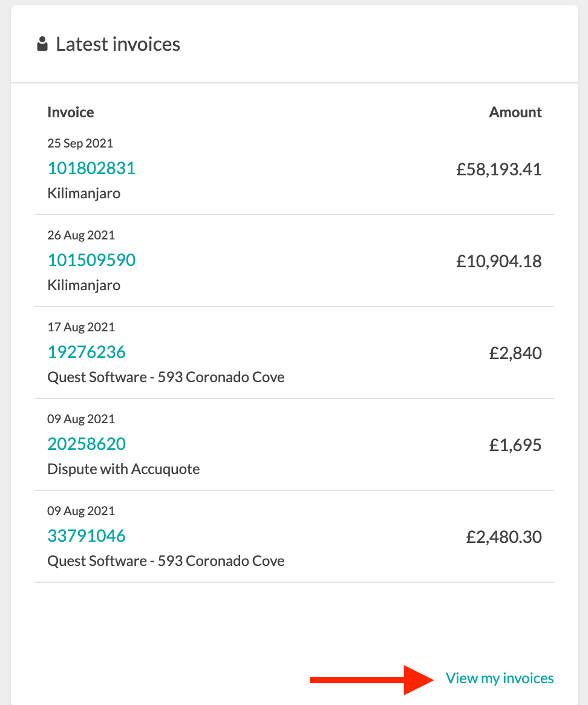Screen dimensions: 588x705
Task: Click the £1,695 amount
Action: 515,445
